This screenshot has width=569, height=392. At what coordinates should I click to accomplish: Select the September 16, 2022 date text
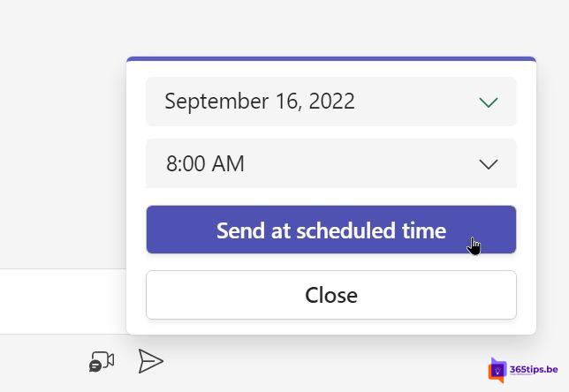coord(260,102)
